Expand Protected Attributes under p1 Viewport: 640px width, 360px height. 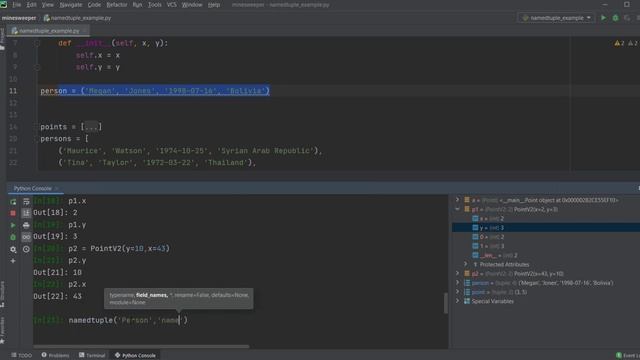tap(466, 264)
